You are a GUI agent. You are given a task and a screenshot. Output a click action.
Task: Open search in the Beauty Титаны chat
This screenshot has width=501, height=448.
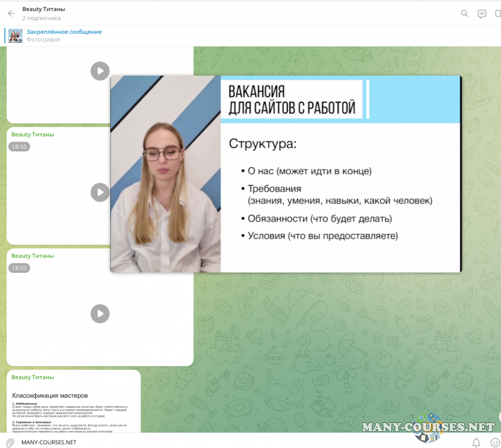[x=464, y=13]
